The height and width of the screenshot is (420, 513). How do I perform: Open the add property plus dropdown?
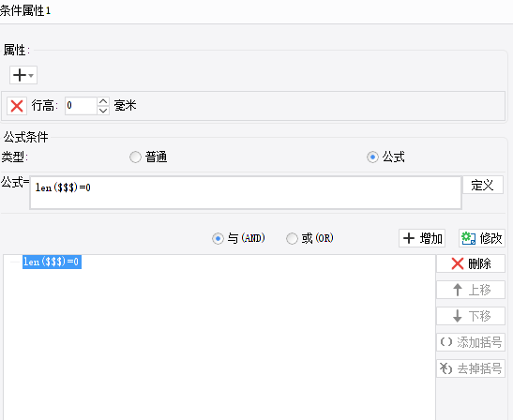pyautogui.click(x=23, y=75)
